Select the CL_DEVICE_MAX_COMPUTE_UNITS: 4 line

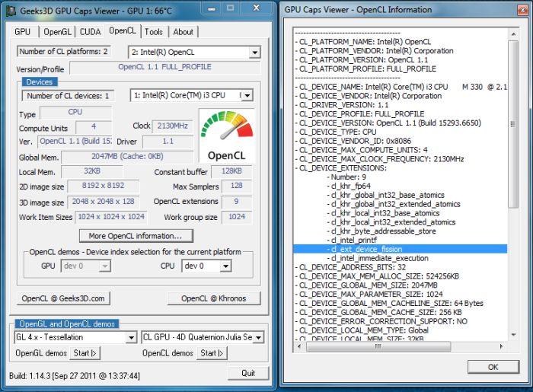pyautogui.click(x=361, y=150)
